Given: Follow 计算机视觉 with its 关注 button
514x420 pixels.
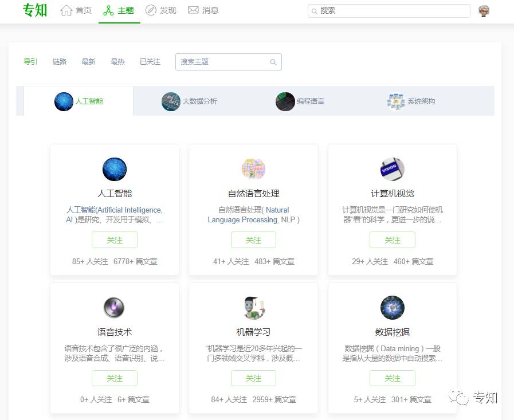Looking at the screenshot, I should pyautogui.click(x=393, y=240).
